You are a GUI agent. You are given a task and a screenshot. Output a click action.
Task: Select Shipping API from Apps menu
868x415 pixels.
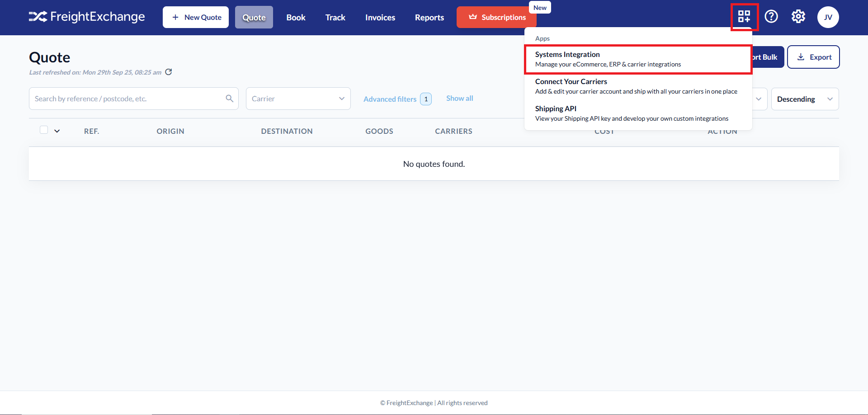tap(638, 113)
